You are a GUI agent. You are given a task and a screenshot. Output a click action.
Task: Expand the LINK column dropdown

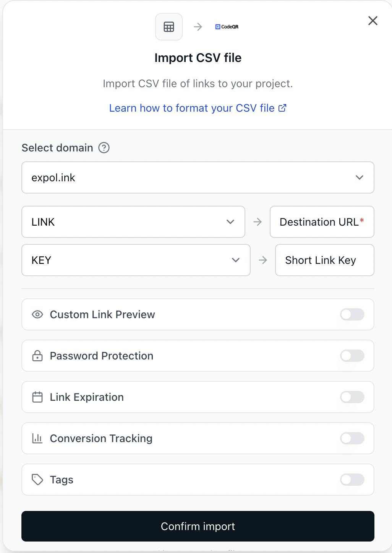133,222
